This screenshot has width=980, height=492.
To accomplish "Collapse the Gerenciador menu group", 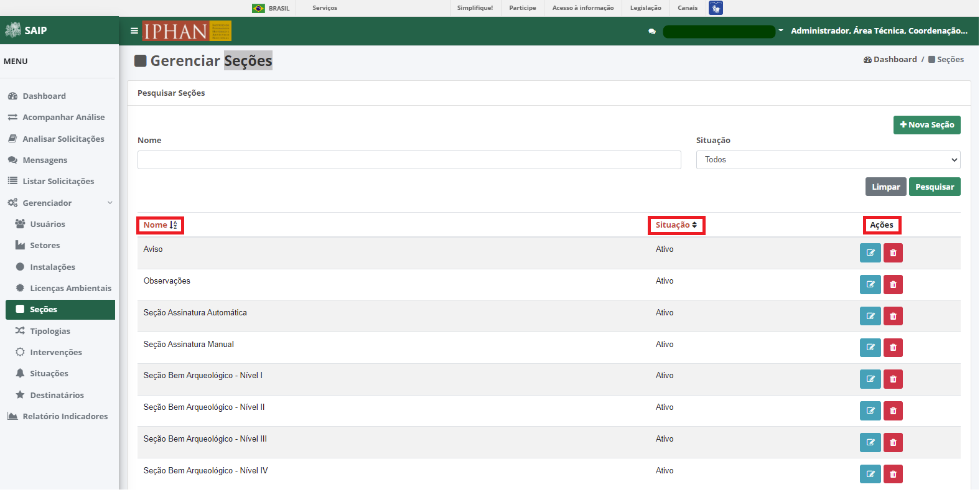I will point(60,203).
